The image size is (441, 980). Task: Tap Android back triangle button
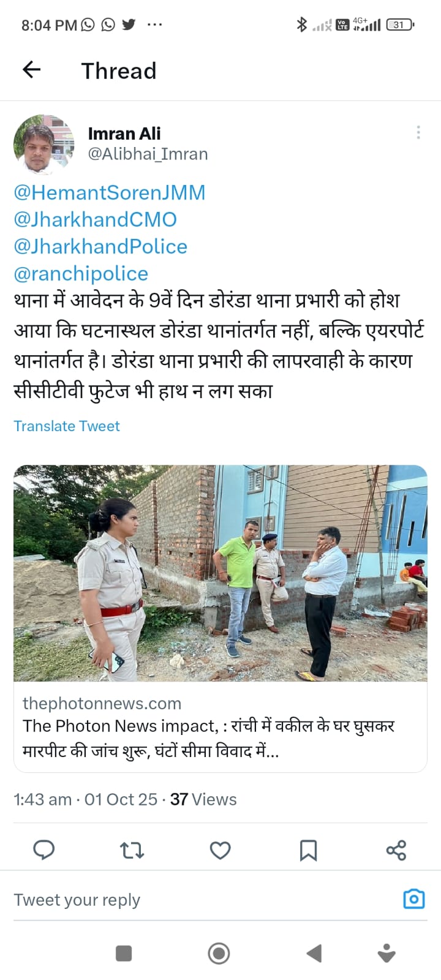(314, 953)
